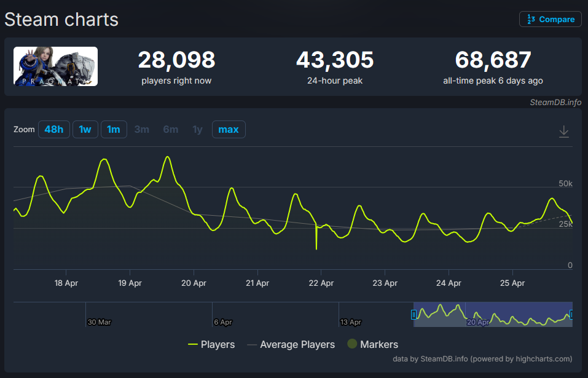This screenshot has height=378, width=588.
Task: Set chart zoom to 48h
Action: 53,129
